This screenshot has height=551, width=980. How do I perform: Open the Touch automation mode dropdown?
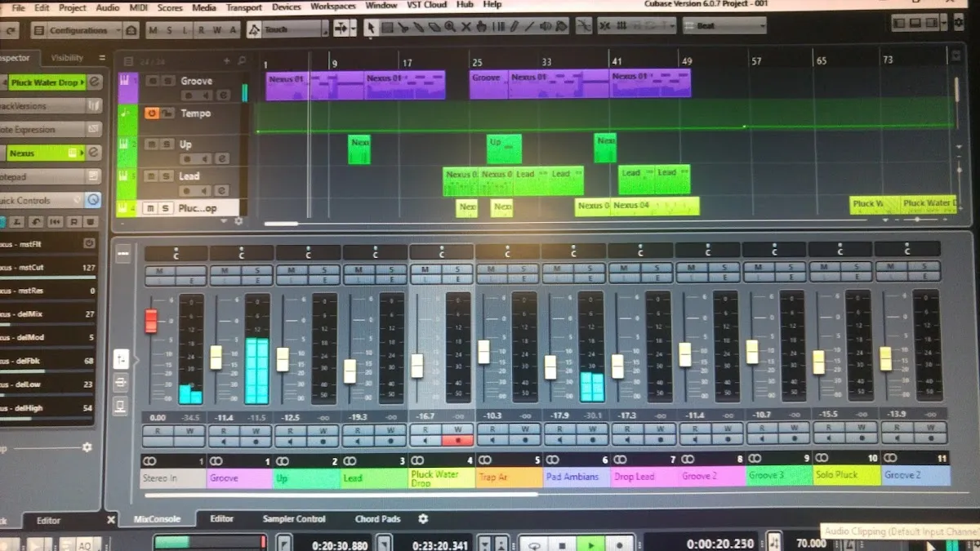(324, 30)
